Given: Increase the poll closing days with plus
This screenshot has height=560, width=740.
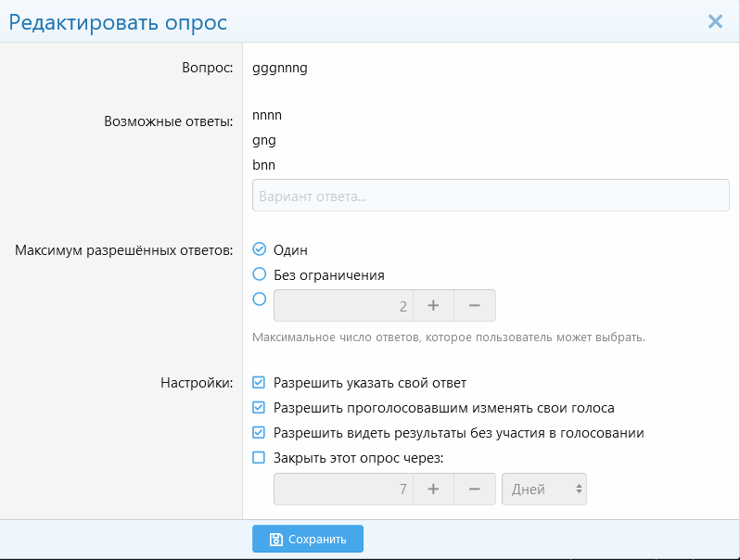Looking at the screenshot, I should click(x=433, y=489).
